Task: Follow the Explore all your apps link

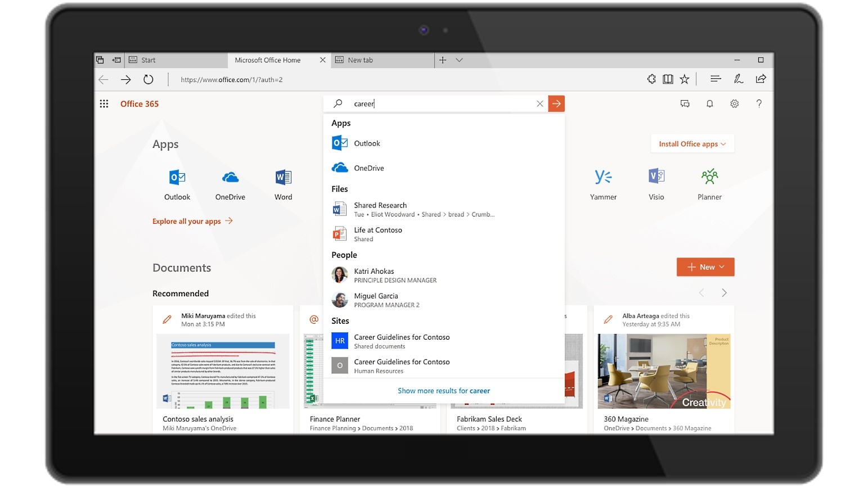Action: pos(192,221)
